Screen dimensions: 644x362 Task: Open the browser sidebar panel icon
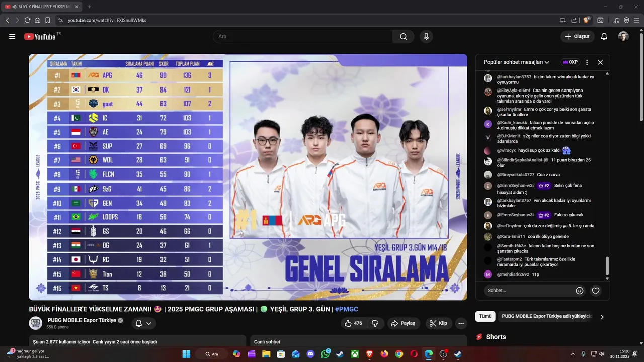pyautogui.click(x=600, y=20)
